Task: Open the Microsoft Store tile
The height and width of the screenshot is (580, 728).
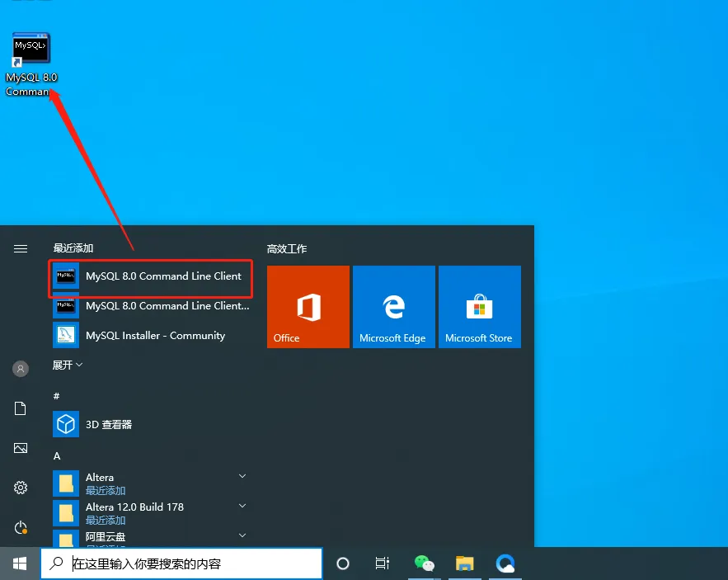Action: point(480,307)
